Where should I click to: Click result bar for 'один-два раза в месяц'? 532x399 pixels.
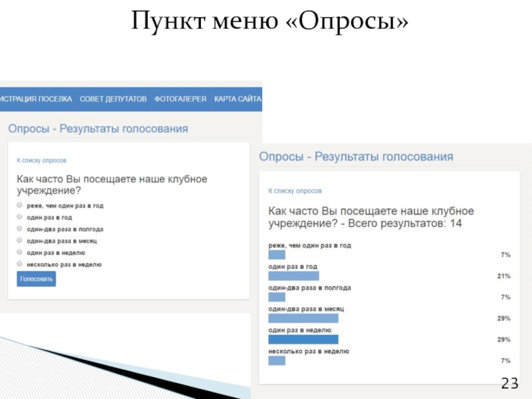tap(303, 319)
